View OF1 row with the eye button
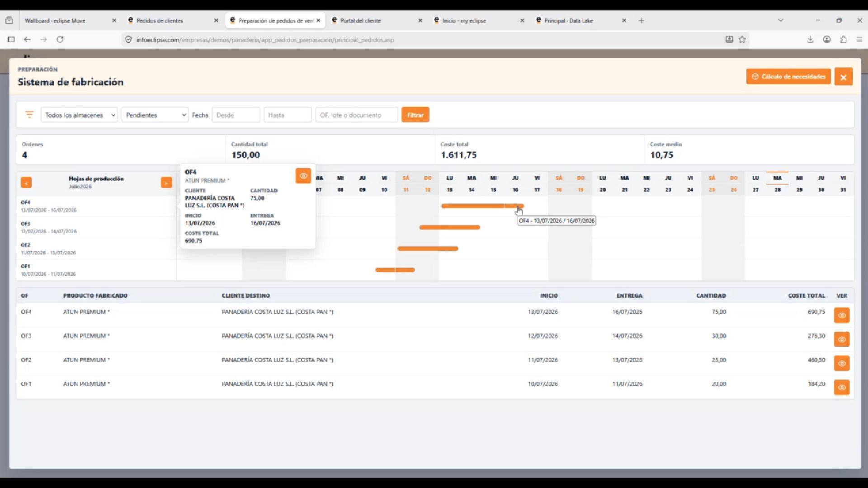Screen dimensions: 868x488 point(841,387)
